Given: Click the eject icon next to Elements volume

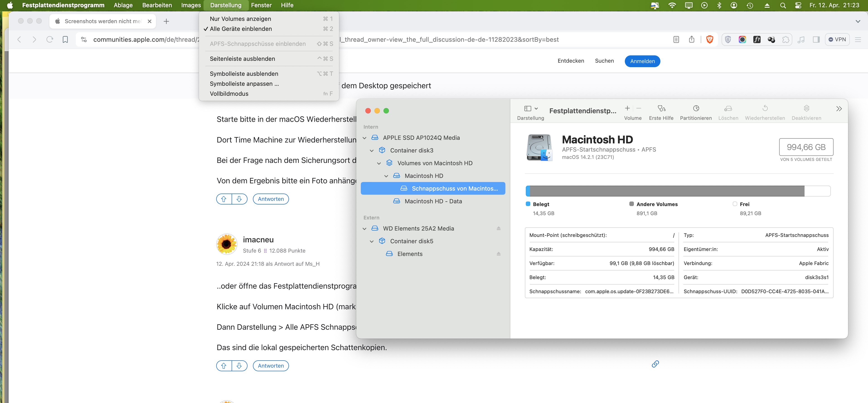Looking at the screenshot, I should click(498, 254).
